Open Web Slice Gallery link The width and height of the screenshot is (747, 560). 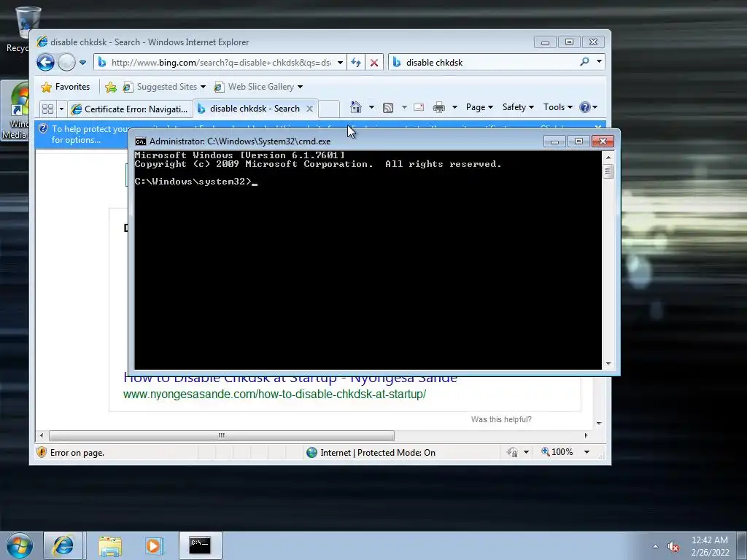(x=255, y=87)
